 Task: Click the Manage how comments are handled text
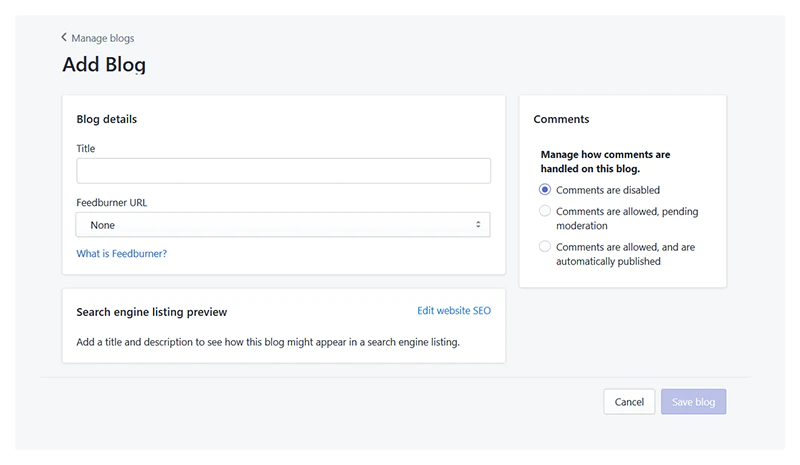tap(605, 162)
